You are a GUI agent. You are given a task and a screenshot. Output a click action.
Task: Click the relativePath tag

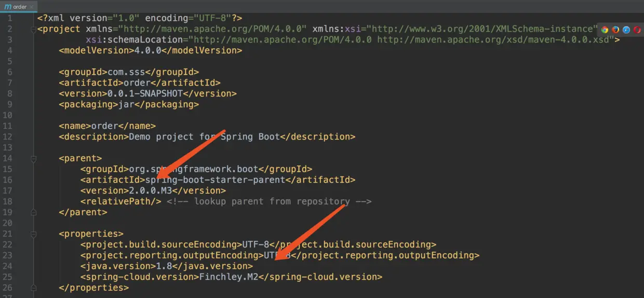click(x=121, y=201)
